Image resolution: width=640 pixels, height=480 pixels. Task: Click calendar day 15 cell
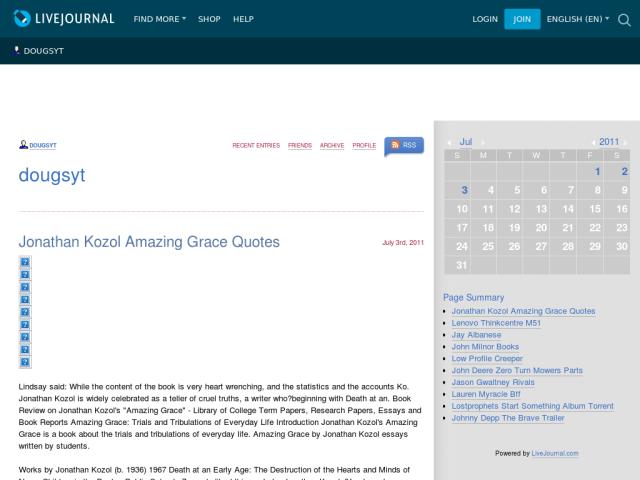point(591,209)
